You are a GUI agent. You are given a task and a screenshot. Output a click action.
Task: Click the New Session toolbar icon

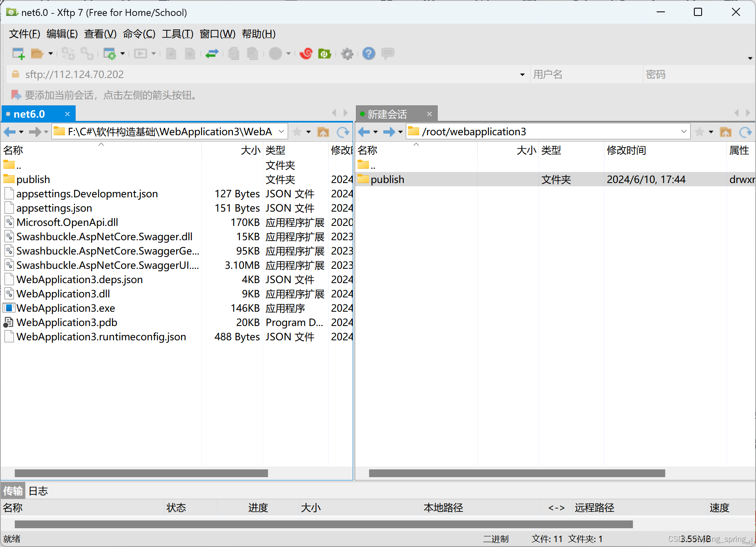[x=18, y=54]
